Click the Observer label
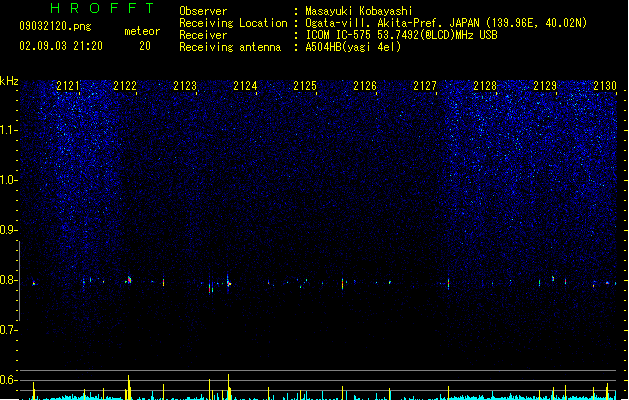This screenshot has width=629, height=400. coord(203,11)
